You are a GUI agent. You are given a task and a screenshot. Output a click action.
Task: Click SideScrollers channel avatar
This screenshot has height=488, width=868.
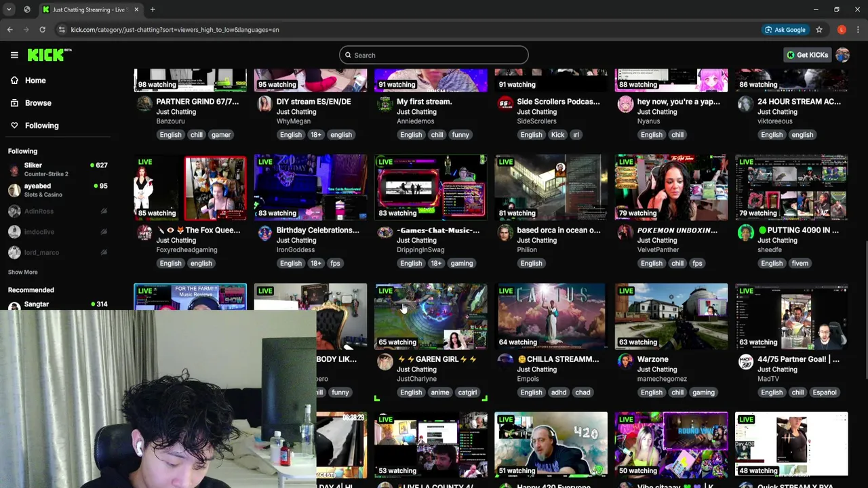pyautogui.click(x=505, y=104)
